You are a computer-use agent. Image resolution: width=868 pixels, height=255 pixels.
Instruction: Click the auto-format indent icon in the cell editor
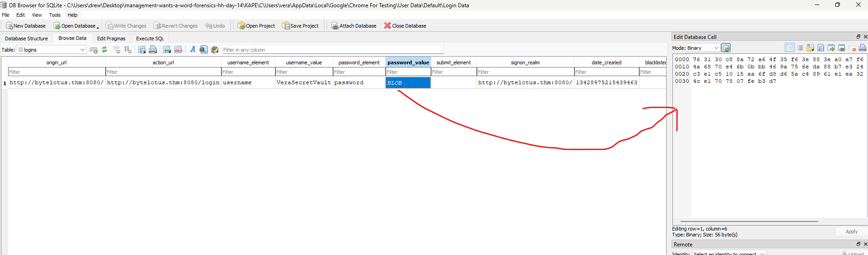click(800, 48)
